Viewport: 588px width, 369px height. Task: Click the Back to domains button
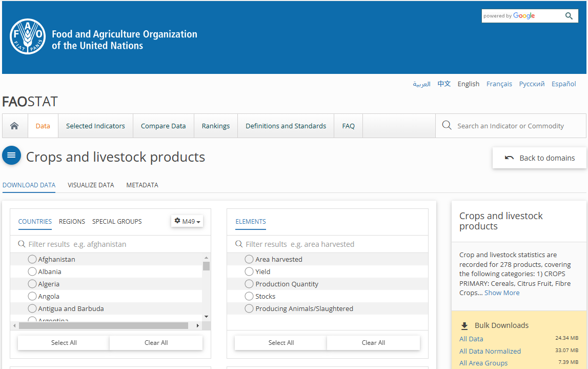click(539, 158)
